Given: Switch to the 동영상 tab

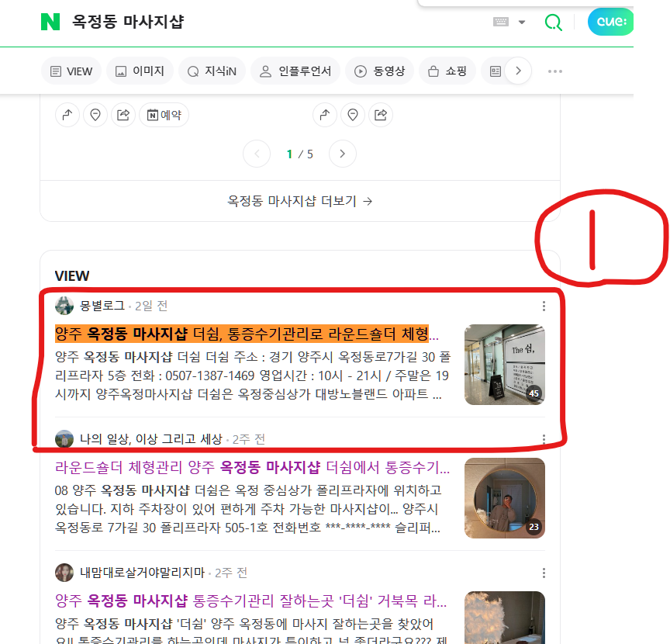Looking at the screenshot, I should (x=379, y=71).
